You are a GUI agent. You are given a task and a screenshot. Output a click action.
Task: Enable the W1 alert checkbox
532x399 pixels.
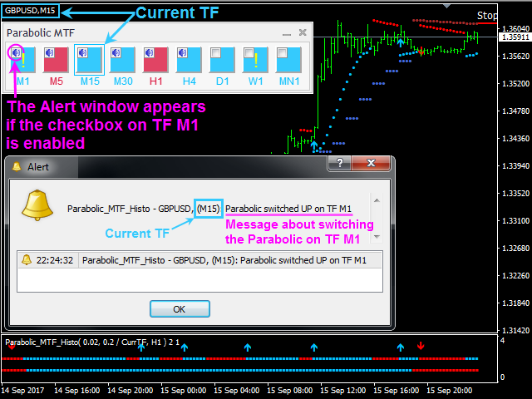tap(249, 53)
